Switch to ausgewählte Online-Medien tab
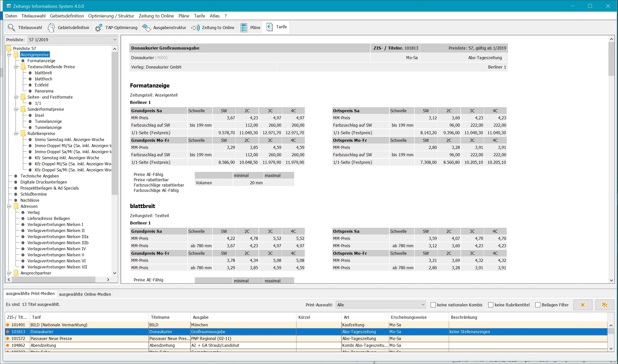Image resolution: width=618 pixels, height=364 pixels. [85, 294]
